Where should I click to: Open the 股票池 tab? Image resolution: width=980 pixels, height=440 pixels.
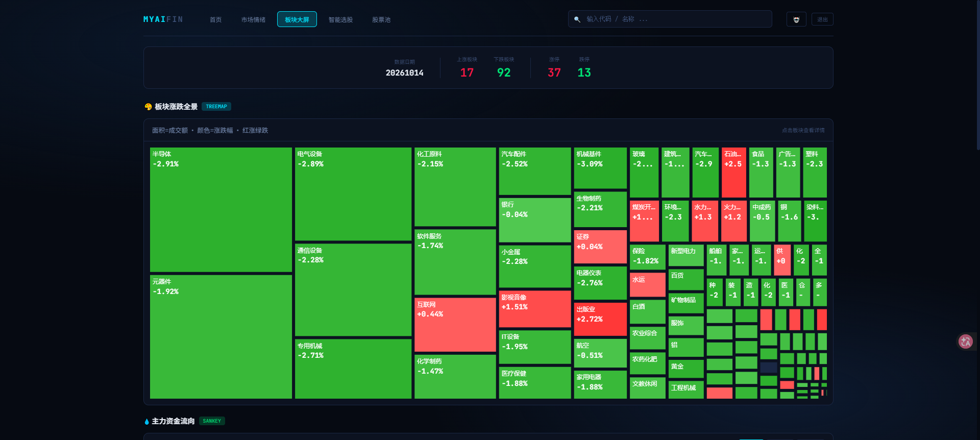(x=381, y=19)
